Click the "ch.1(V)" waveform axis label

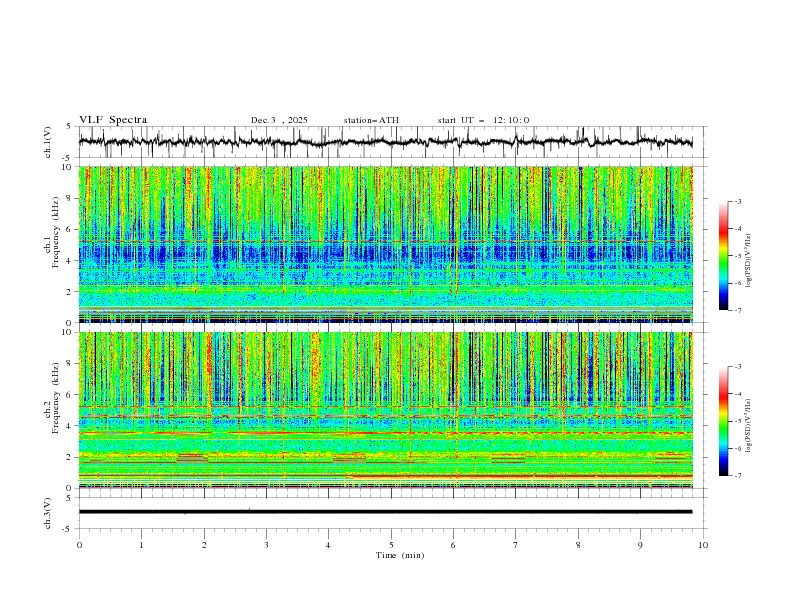[x=48, y=142]
